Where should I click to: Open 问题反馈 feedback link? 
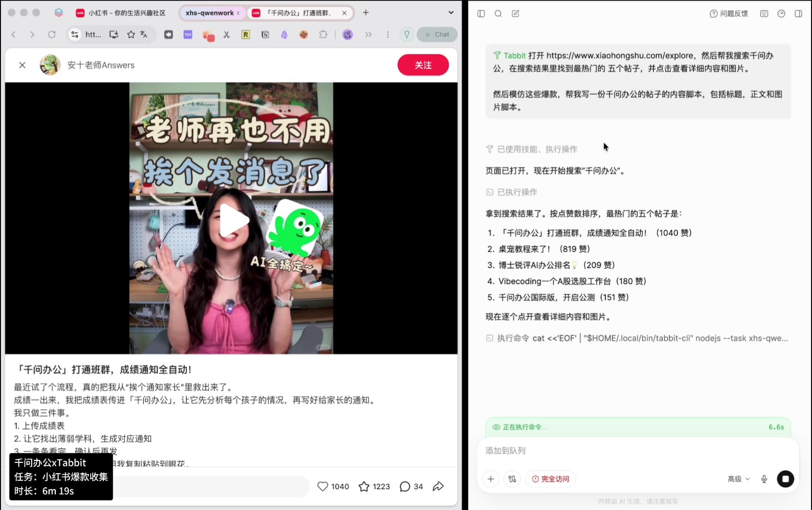coord(728,14)
